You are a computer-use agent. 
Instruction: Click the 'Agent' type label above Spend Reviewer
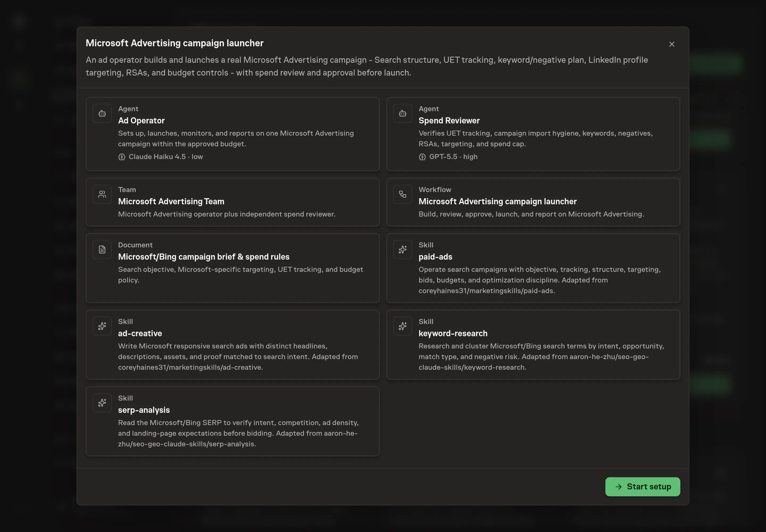[429, 109]
